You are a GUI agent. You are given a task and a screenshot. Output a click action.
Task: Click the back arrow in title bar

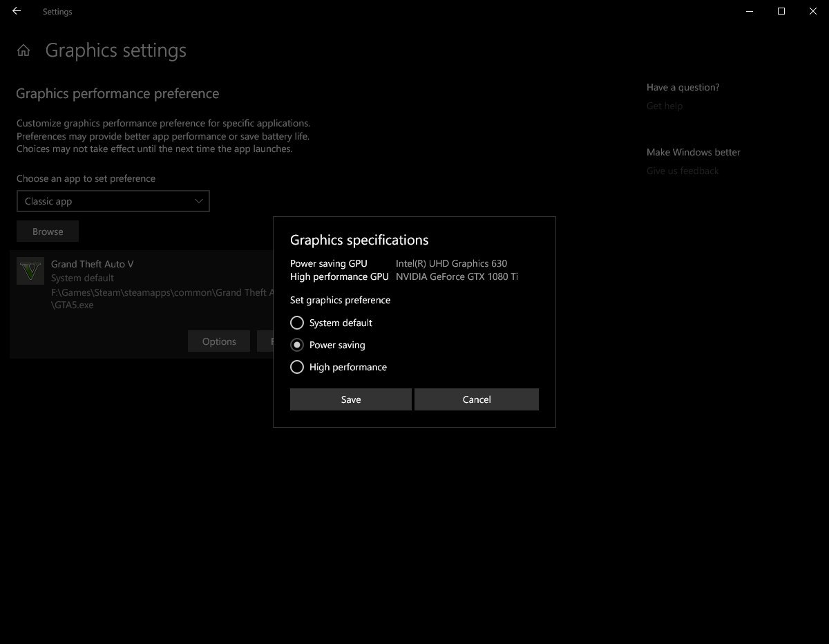(x=17, y=11)
